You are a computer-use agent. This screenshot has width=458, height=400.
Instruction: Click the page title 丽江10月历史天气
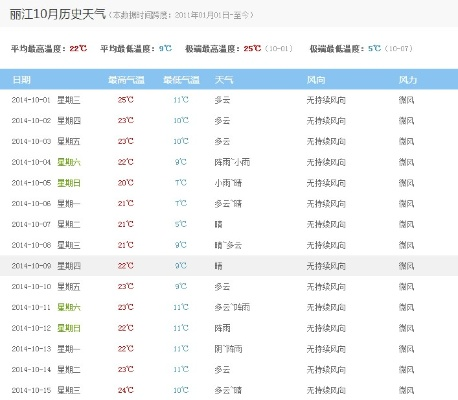click(x=58, y=14)
